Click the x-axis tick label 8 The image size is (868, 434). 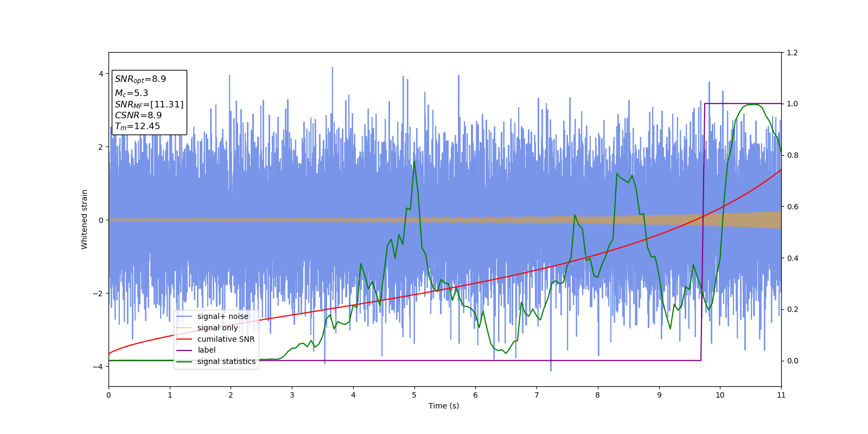(598, 395)
